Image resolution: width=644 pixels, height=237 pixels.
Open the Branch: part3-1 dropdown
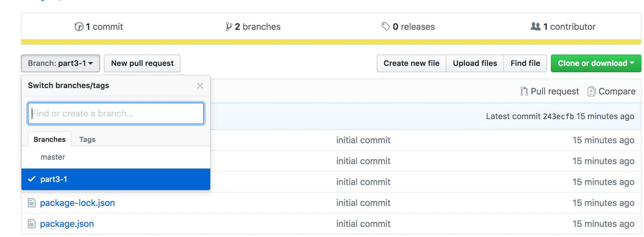click(x=60, y=63)
